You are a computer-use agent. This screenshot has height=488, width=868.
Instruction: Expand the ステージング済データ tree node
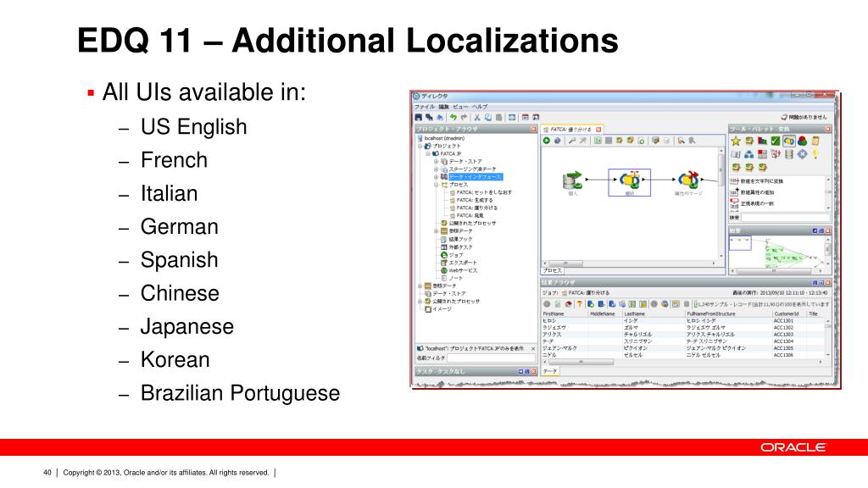436,169
